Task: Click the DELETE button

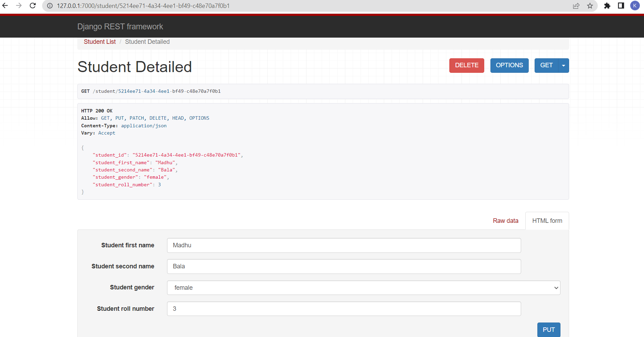Action: coord(467,65)
